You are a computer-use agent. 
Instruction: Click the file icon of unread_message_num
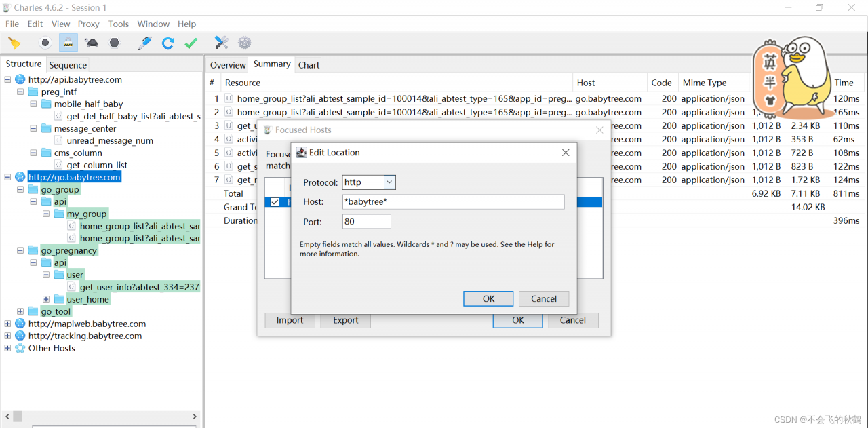59,140
